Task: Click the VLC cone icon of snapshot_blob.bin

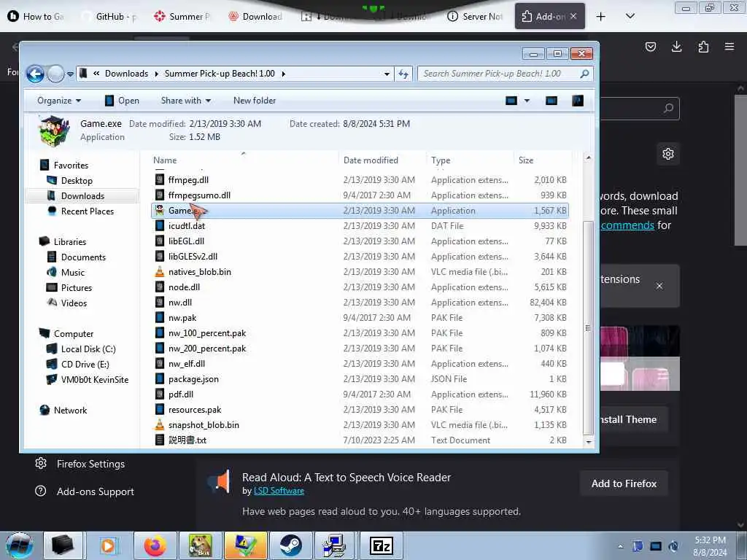Action: pos(160,425)
